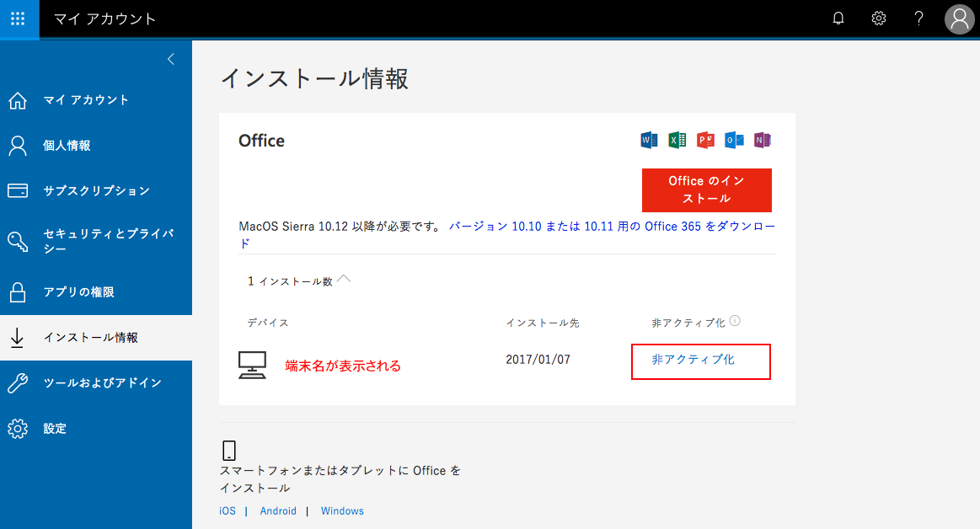
Task: Open the notifications bell
Action: click(838, 19)
